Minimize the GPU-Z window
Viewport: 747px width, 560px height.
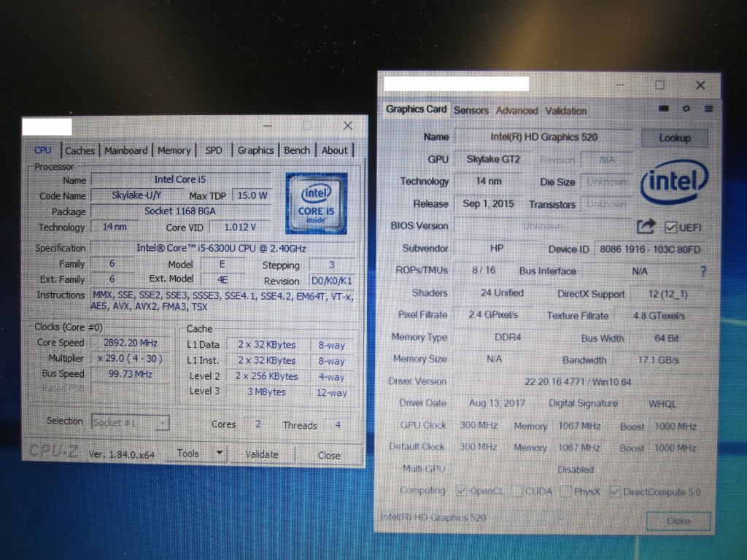[x=620, y=85]
